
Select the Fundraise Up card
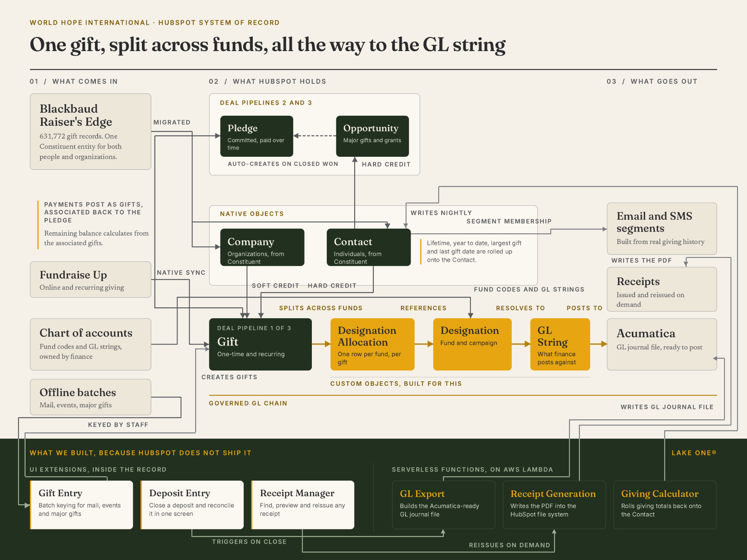tap(90, 280)
